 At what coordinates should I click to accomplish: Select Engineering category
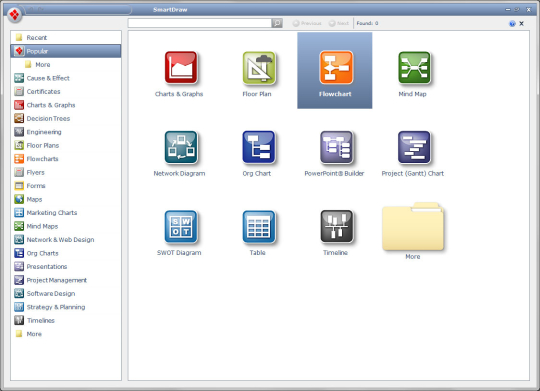pyautogui.click(x=66, y=132)
